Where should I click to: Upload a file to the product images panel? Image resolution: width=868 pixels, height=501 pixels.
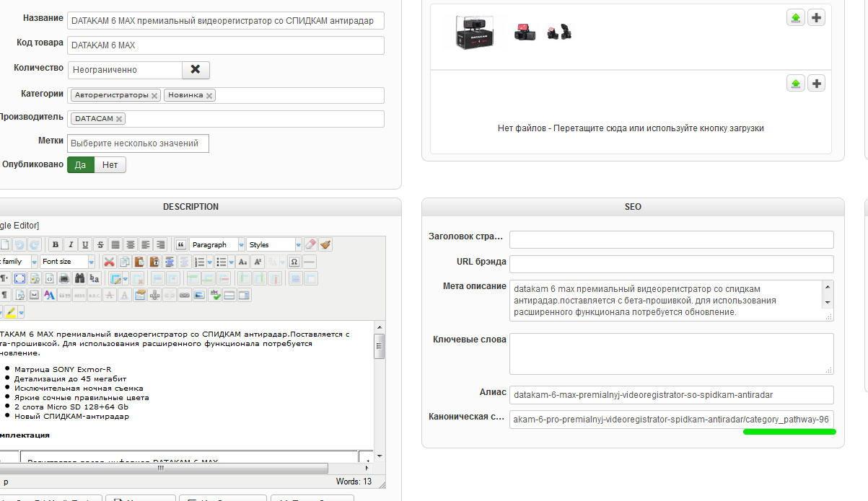tap(795, 18)
